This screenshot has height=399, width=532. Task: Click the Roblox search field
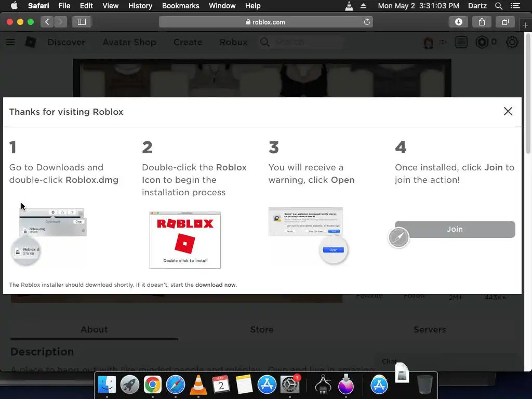click(x=301, y=42)
